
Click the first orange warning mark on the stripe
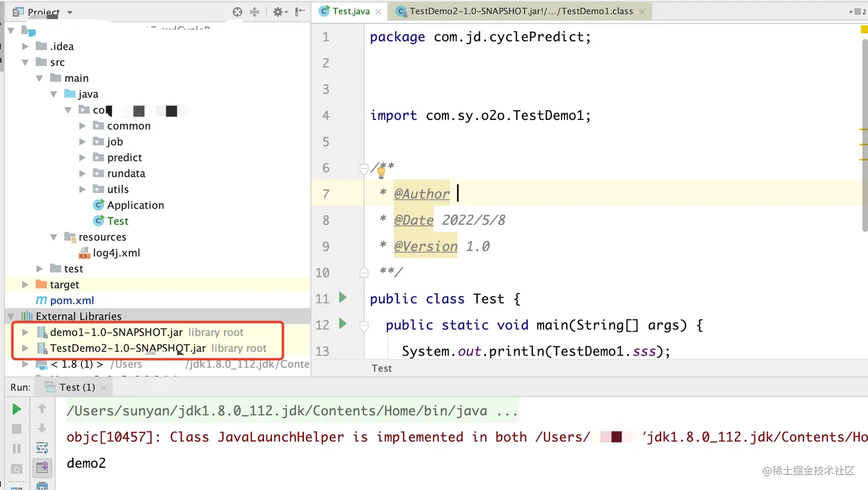pyautogui.click(x=863, y=130)
